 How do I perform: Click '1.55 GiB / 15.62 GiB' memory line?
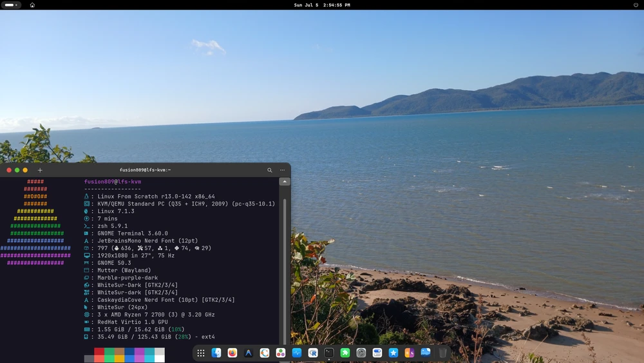tap(141, 329)
